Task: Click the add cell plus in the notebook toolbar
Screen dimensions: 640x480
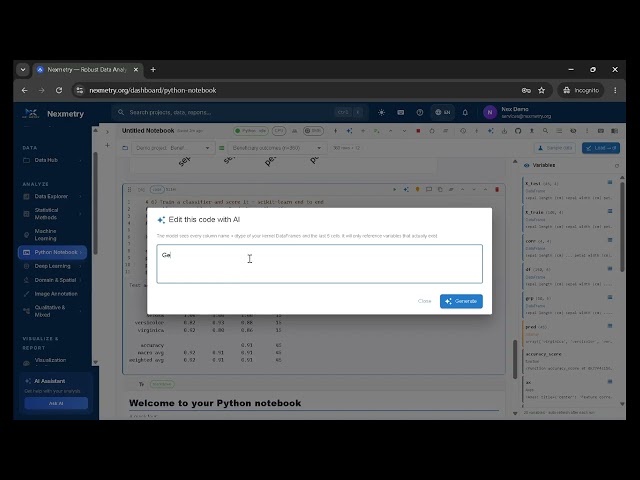Action: click(363, 131)
